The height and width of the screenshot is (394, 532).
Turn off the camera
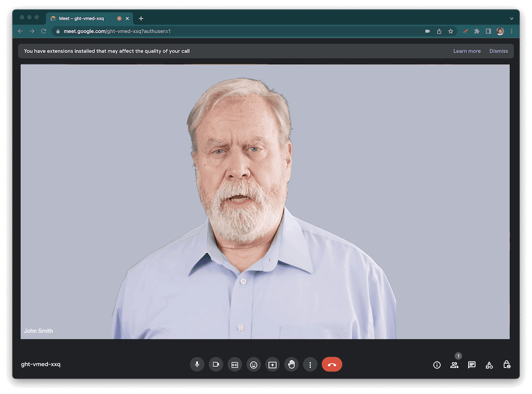tap(216, 365)
